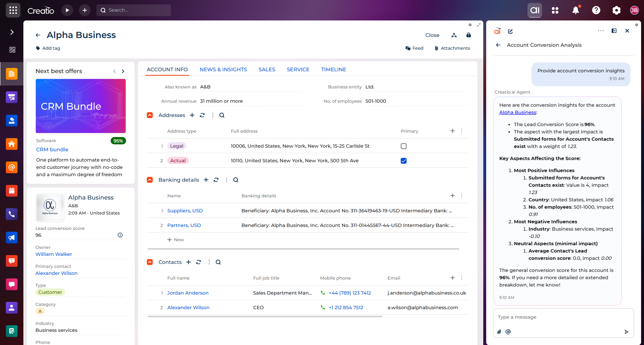
Task: Click the Creatio AI assistant icon
Action: coord(534,10)
